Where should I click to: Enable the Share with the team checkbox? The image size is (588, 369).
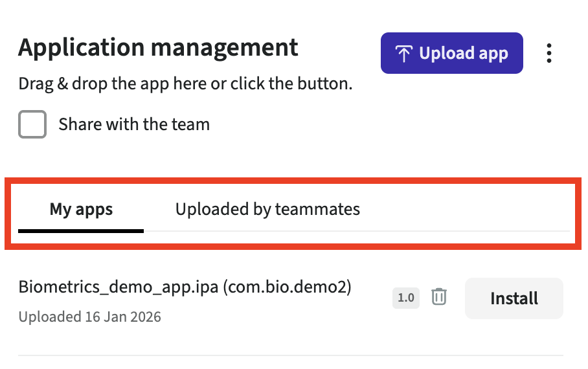[32, 124]
